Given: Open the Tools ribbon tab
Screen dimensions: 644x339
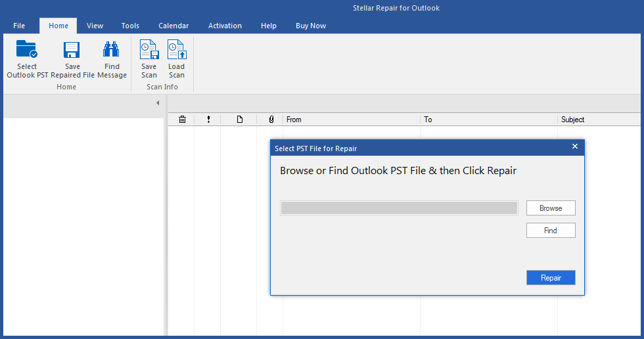Looking at the screenshot, I should coord(130,26).
